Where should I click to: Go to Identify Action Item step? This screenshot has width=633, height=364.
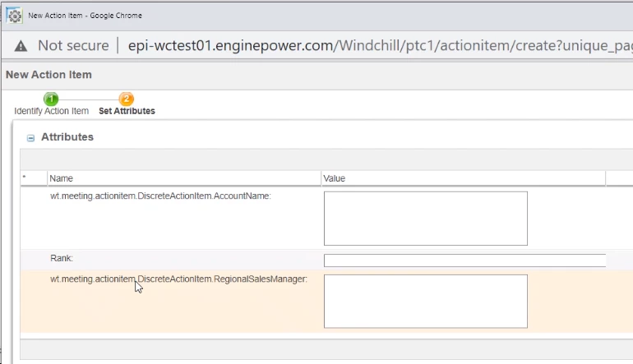pyautogui.click(x=51, y=111)
